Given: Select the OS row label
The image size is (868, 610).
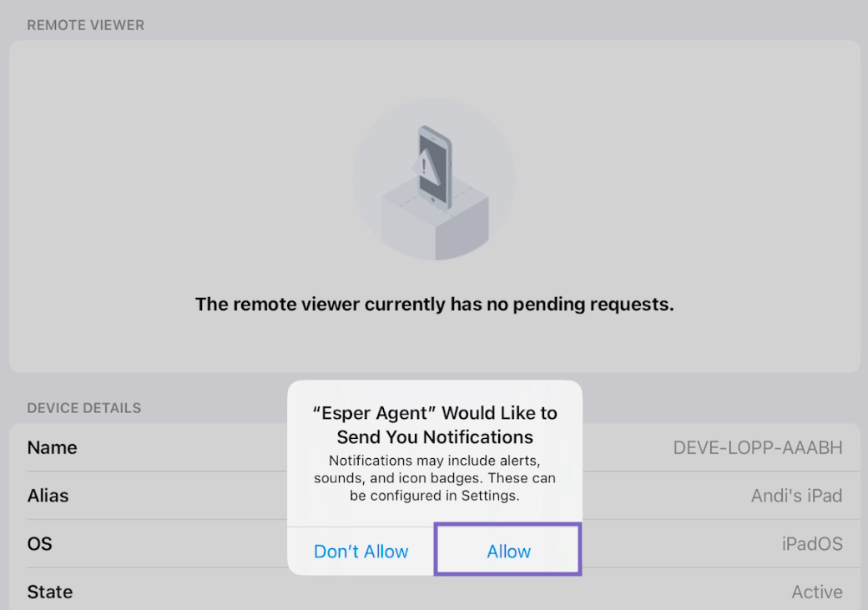Looking at the screenshot, I should click(40, 543).
